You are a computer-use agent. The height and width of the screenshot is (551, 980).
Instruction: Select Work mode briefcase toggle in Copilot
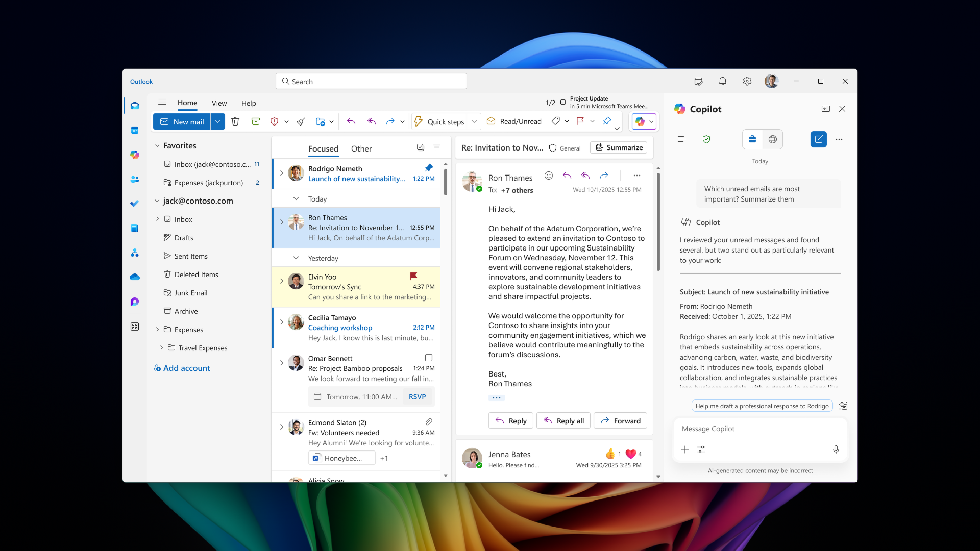752,139
